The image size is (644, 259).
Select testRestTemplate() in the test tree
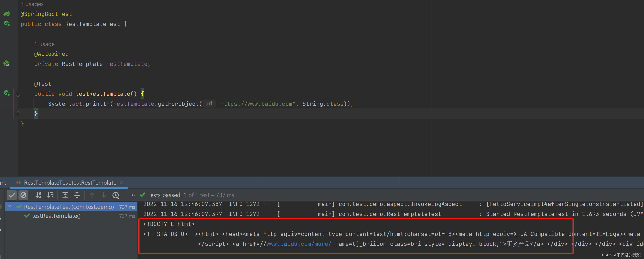pyautogui.click(x=56, y=216)
